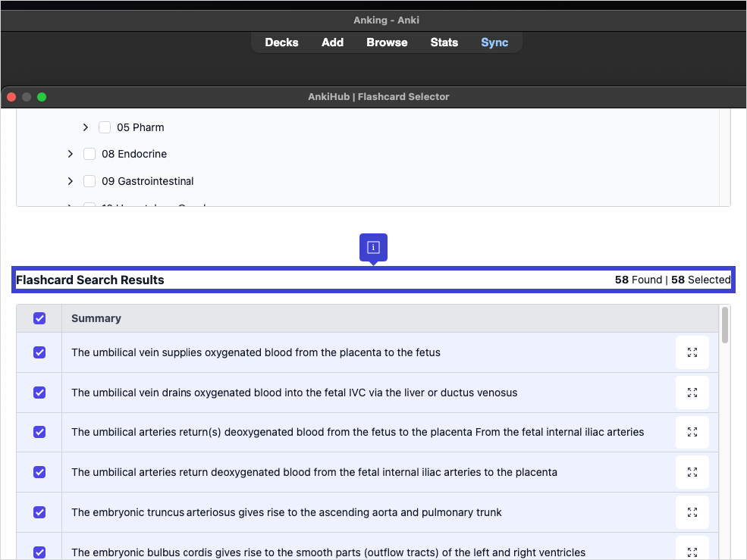Image resolution: width=747 pixels, height=560 pixels.
Task: Expand the embryonic truncus arteriosus card
Action: click(x=692, y=512)
